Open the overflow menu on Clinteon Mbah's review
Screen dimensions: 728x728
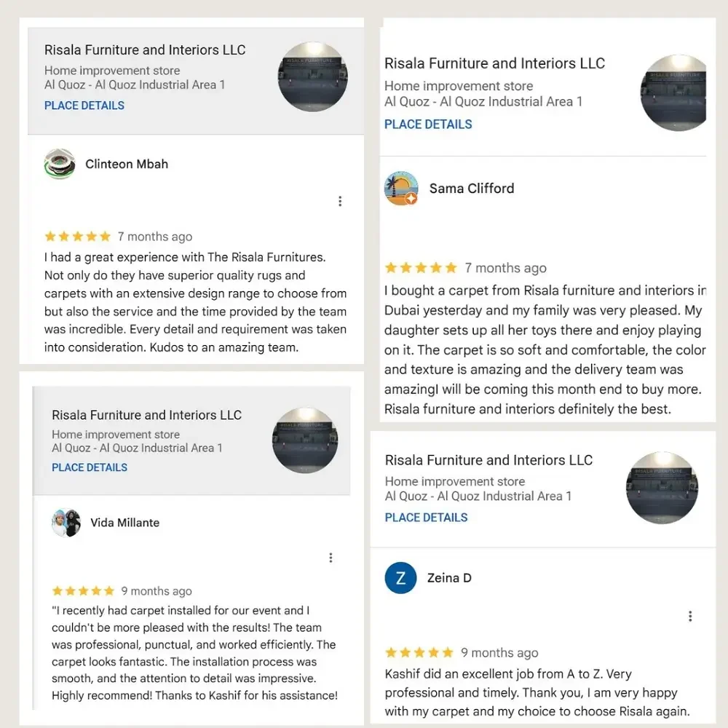pos(340,201)
